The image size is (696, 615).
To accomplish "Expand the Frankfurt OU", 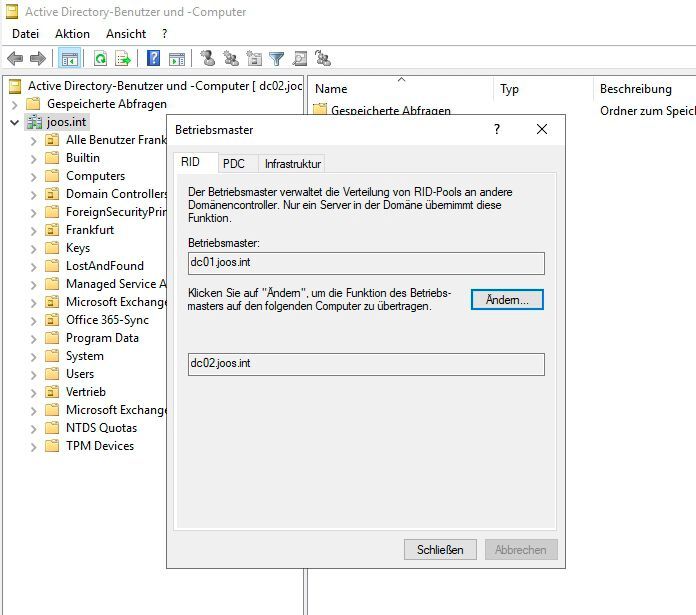I will point(33,230).
